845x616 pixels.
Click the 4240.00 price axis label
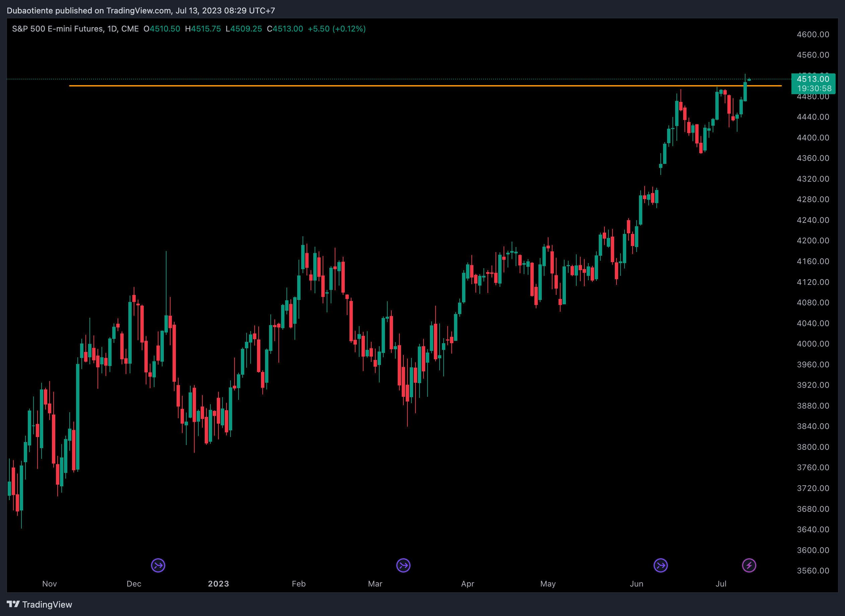813,220
